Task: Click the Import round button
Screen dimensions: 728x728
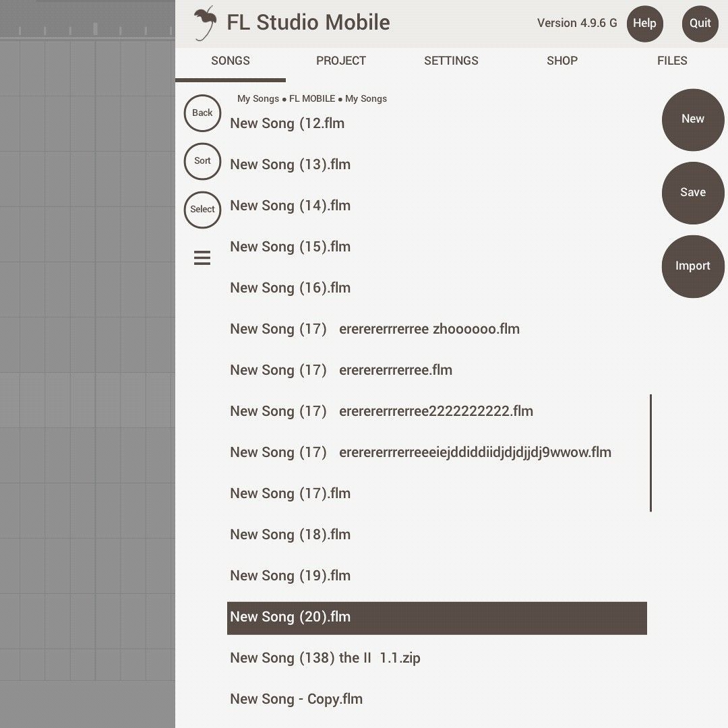Action: [x=693, y=266]
